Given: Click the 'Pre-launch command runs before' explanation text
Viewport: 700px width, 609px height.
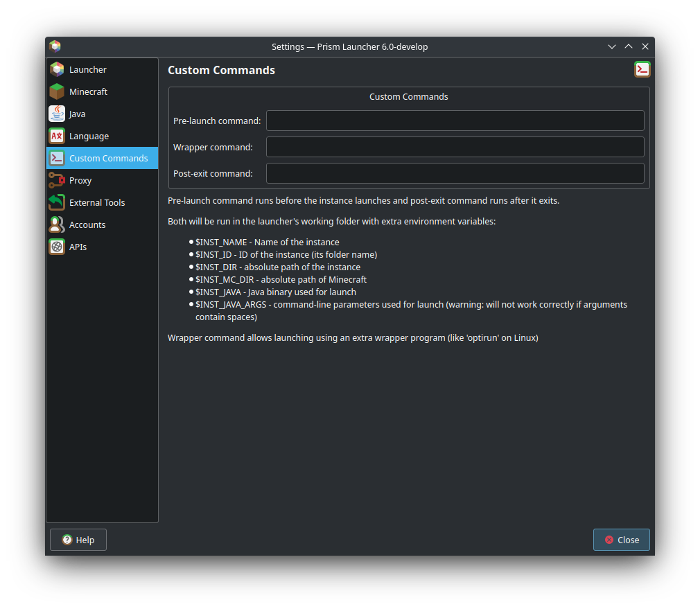Looking at the screenshot, I should click(363, 201).
